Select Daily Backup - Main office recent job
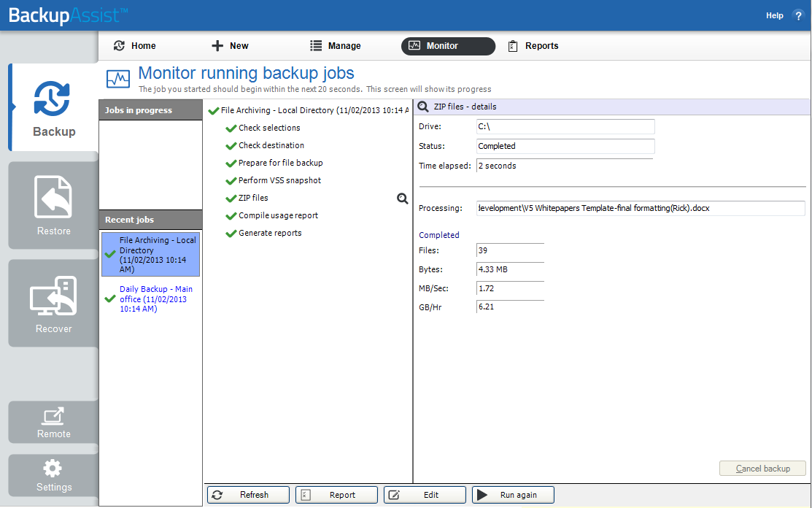The width and height of the screenshot is (812, 508). click(x=151, y=299)
